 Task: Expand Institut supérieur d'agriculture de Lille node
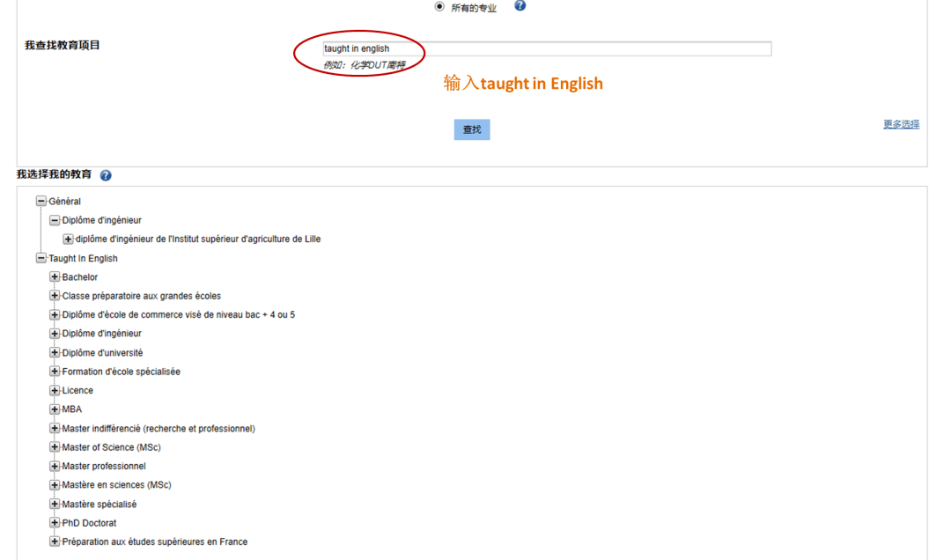tap(68, 239)
